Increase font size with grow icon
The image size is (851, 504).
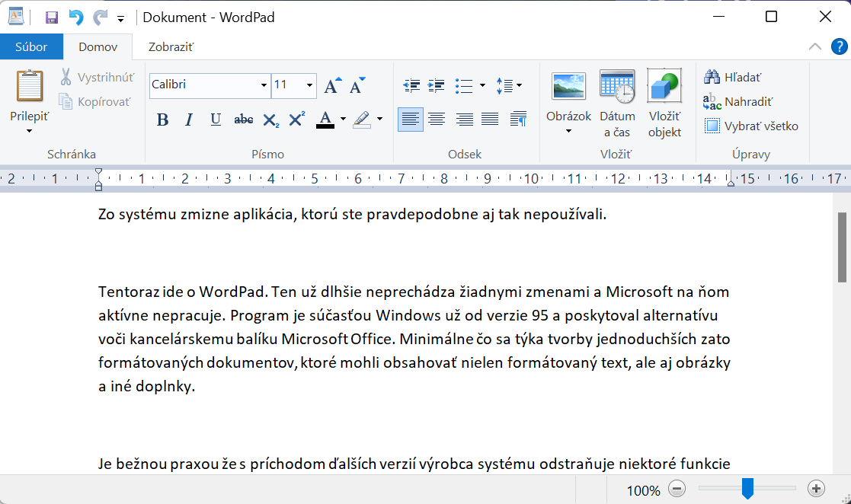click(332, 85)
